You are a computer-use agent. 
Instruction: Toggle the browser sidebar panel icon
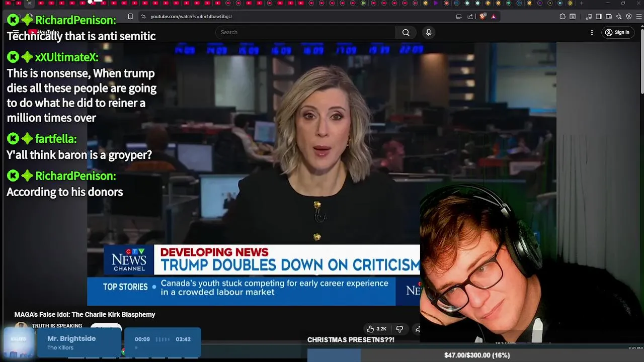point(599,17)
